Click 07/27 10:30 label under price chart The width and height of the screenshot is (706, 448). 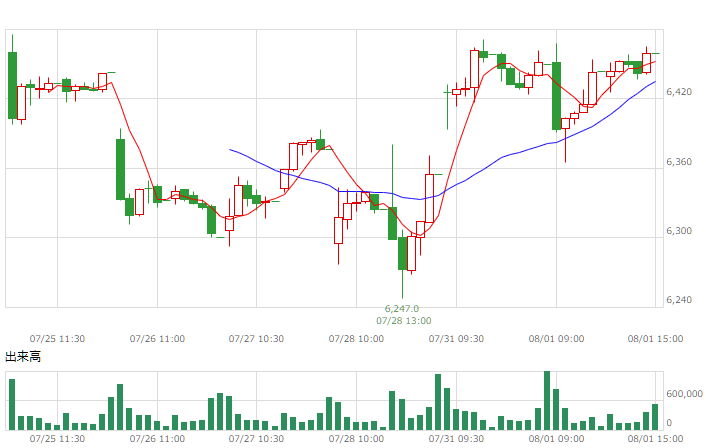256,339
